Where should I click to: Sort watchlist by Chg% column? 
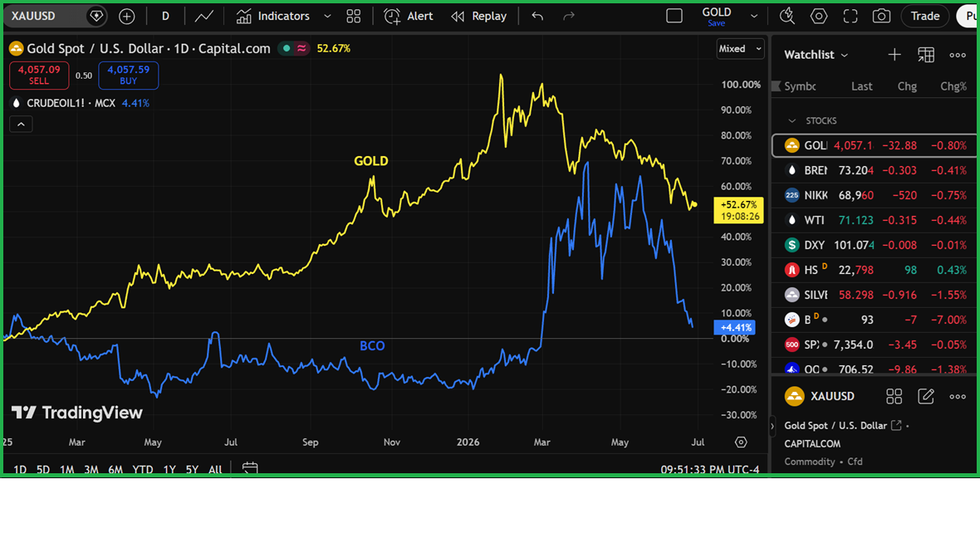tap(953, 86)
